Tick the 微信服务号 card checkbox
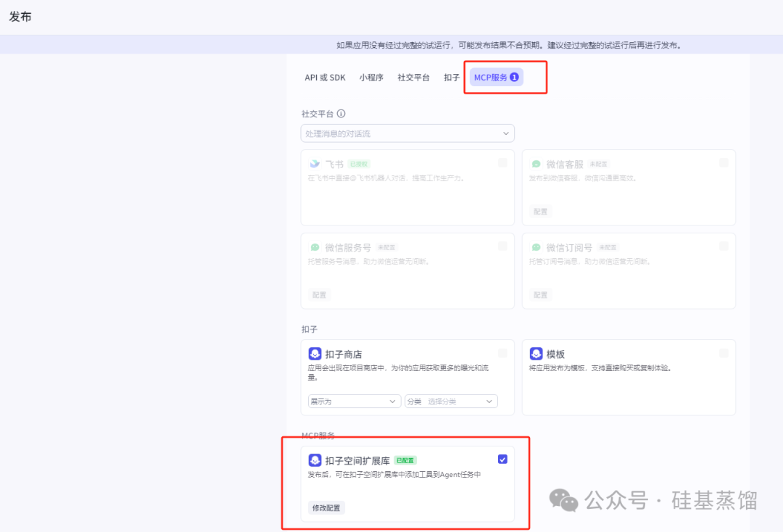The width and height of the screenshot is (783, 532). [502, 246]
